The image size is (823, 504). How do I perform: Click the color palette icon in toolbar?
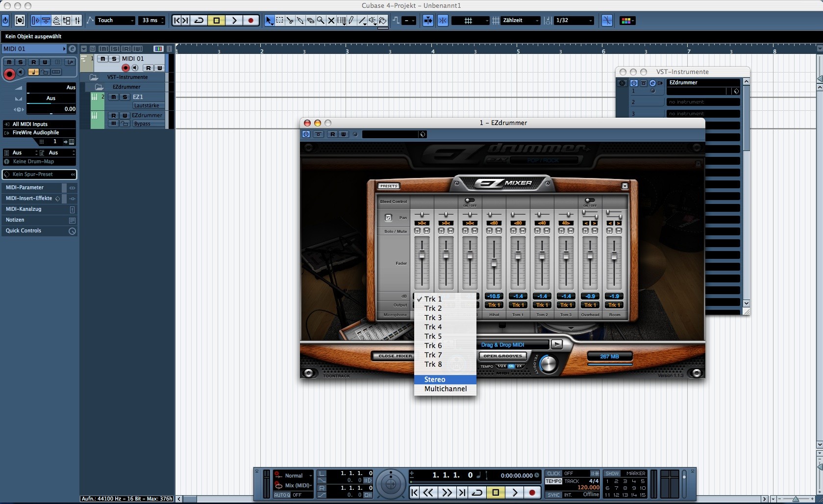(627, 21)
